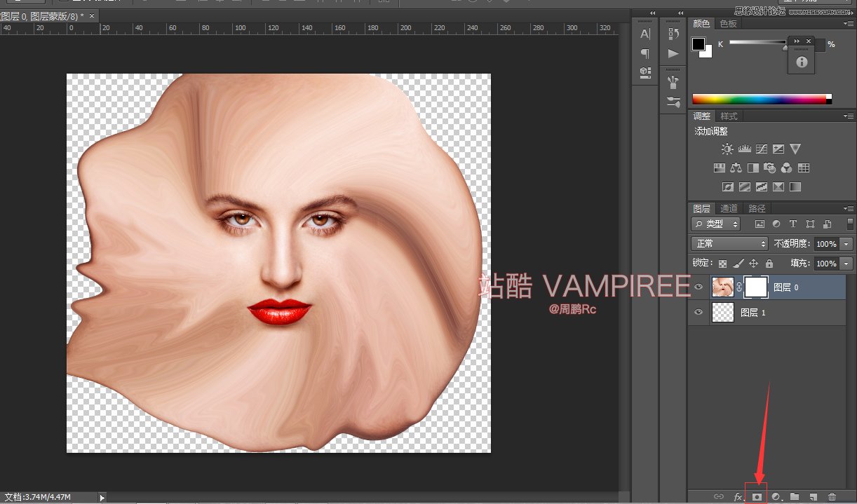Open the 调整 panel flyout menu

(849, 116)
